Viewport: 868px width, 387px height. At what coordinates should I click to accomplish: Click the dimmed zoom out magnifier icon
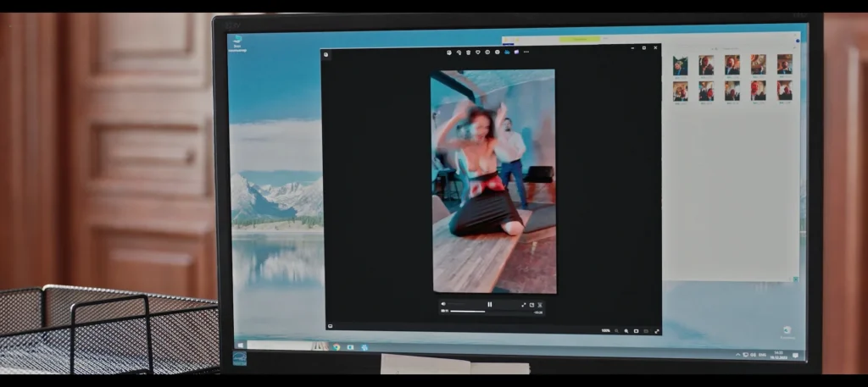(x=616, y=331)
